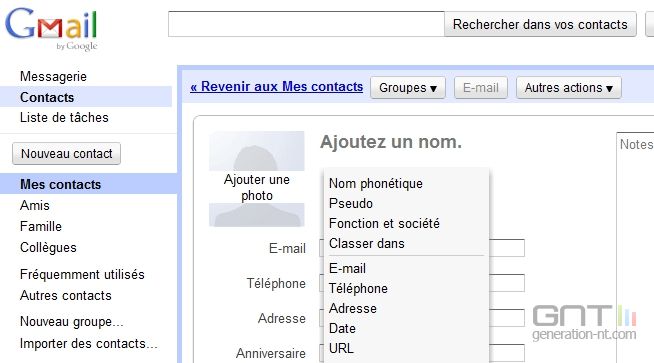Select Date in the field menu
The height and width of the screenshot is (363, 654).
point(342,328)
